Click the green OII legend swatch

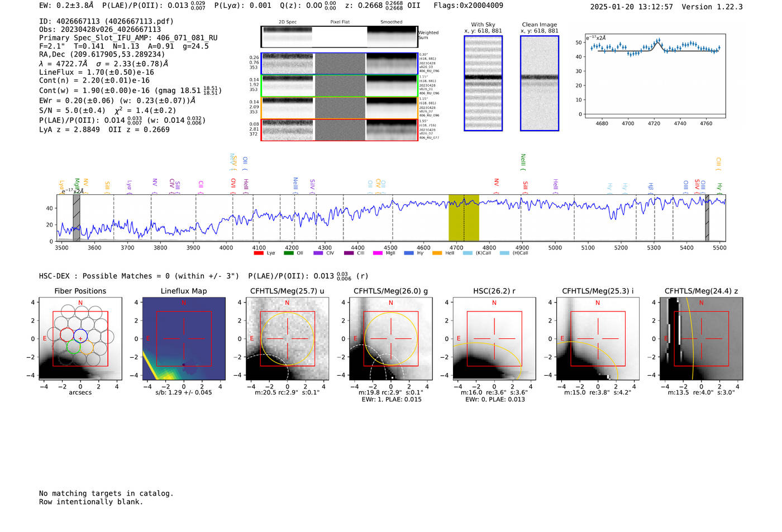288,253
